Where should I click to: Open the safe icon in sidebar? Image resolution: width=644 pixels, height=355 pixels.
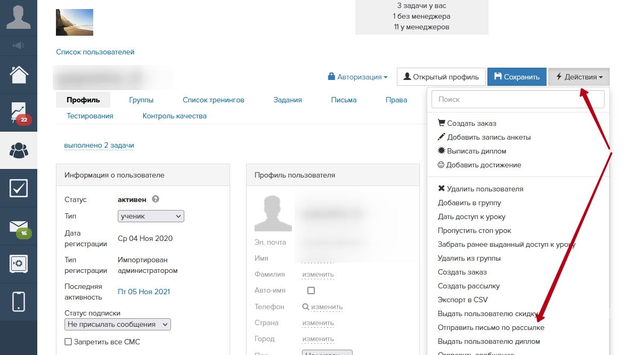[19, 263]
